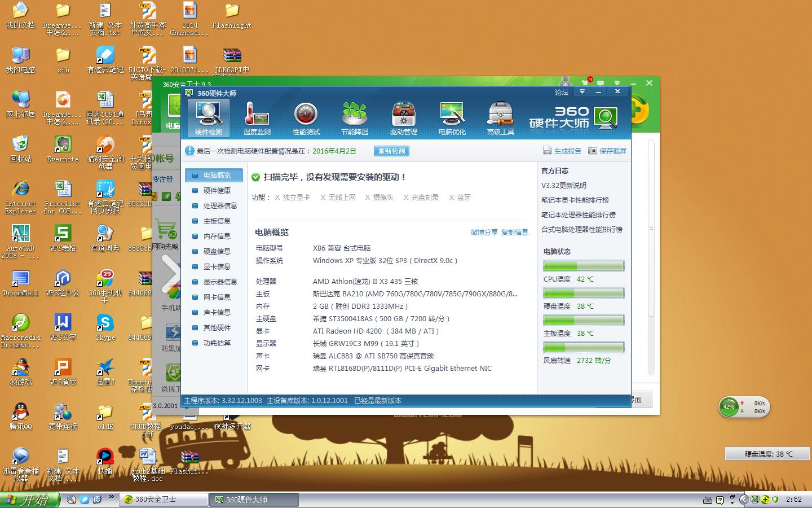Expand quick launch chevron on taskbar
Viewport: 812px width, 508px height.
pos(112,497)
